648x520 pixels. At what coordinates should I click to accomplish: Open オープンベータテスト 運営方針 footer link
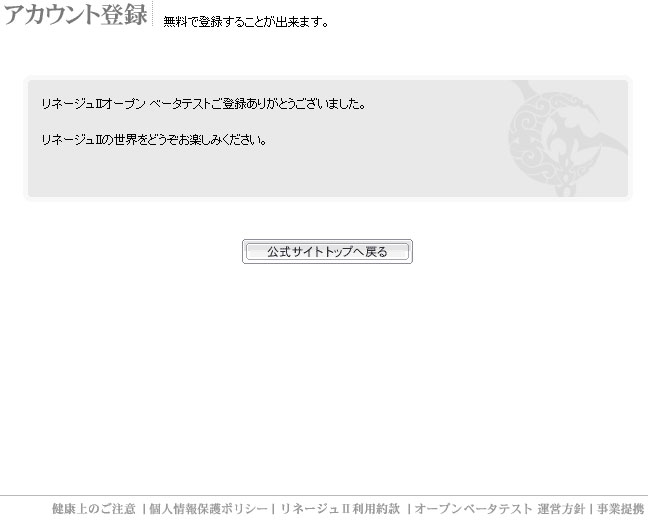pos(500,508)
